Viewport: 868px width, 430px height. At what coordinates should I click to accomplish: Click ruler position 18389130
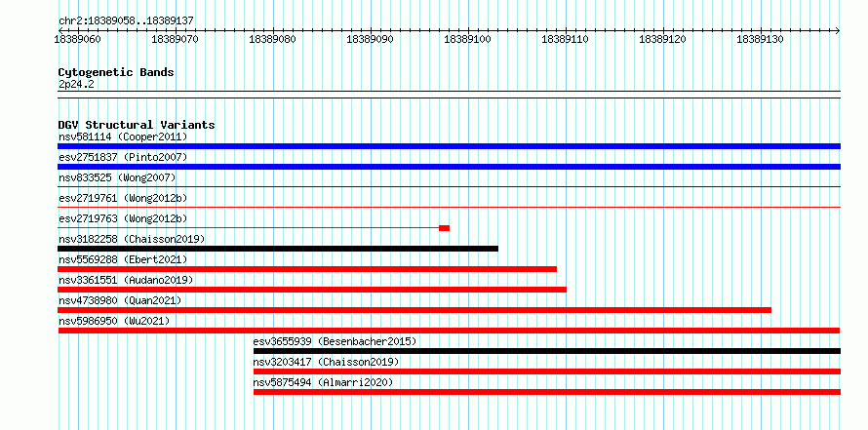coord(760,39)
